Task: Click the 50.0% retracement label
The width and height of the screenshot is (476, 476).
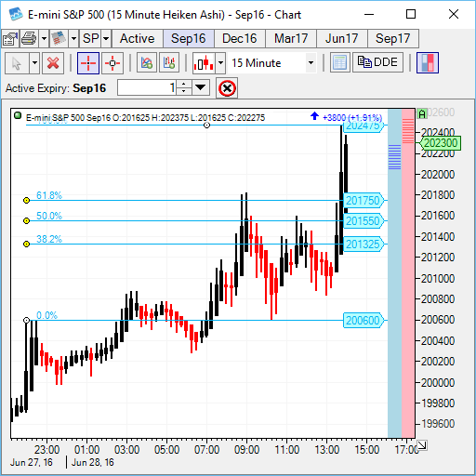Action: pyautogui.click(x=49, y=216)
